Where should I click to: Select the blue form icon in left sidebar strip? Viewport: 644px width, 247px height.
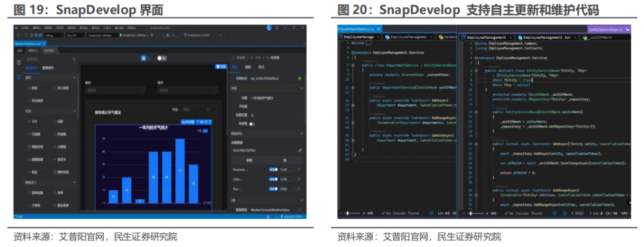tap(18, 78)
